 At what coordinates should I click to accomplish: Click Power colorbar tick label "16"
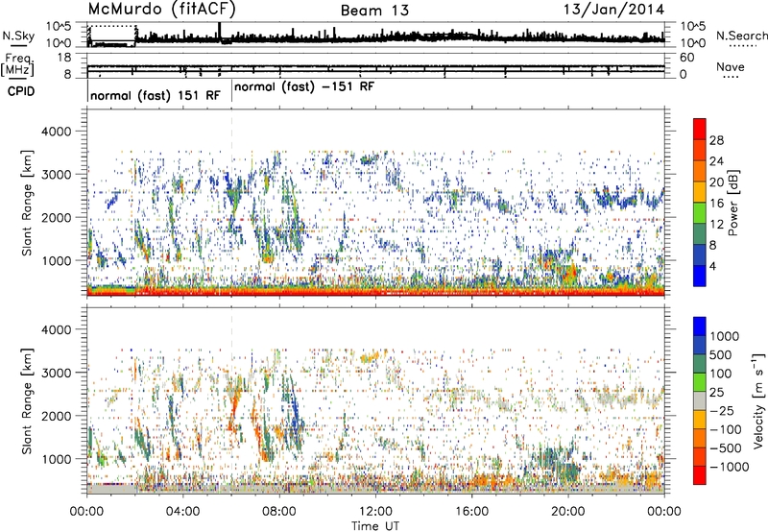tap(716, 204)
